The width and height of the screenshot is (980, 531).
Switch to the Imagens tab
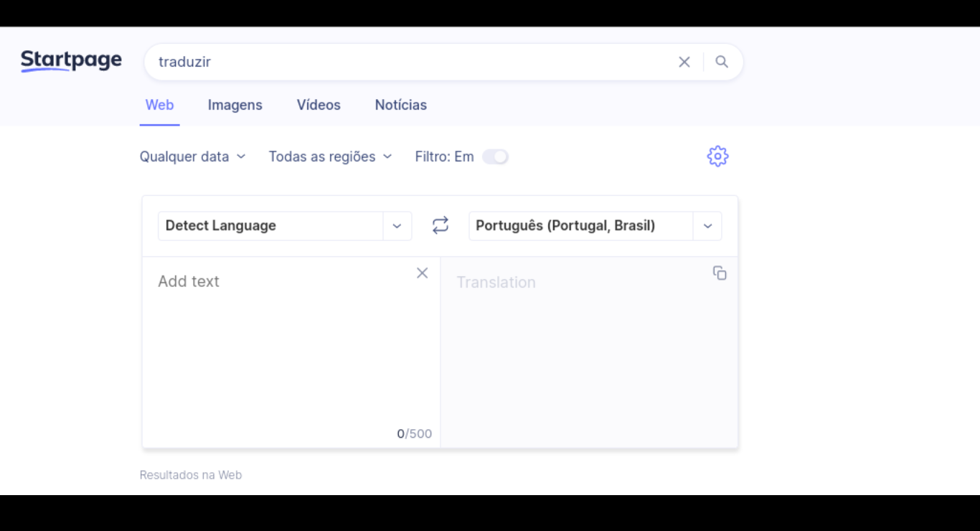tap(235, 105)
